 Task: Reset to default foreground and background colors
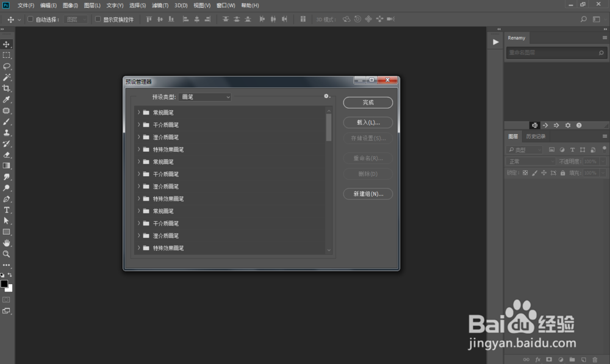tap(2, 275)
